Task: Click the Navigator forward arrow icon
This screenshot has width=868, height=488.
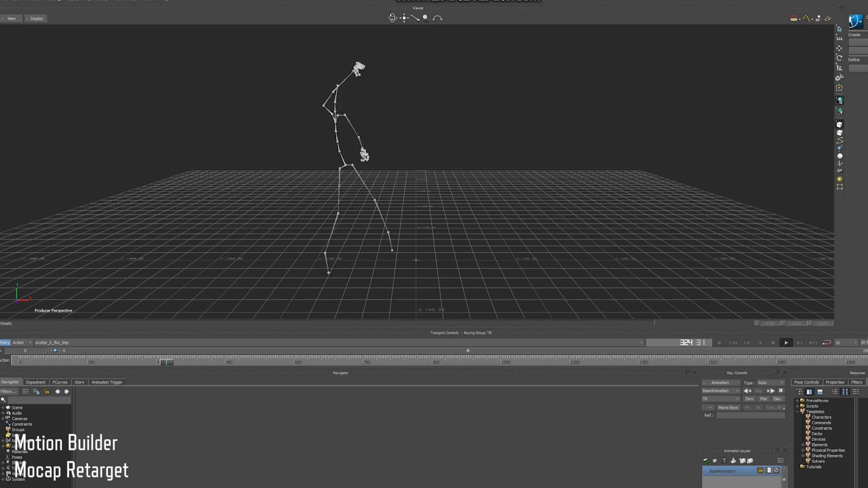Action: coord(67,391)
